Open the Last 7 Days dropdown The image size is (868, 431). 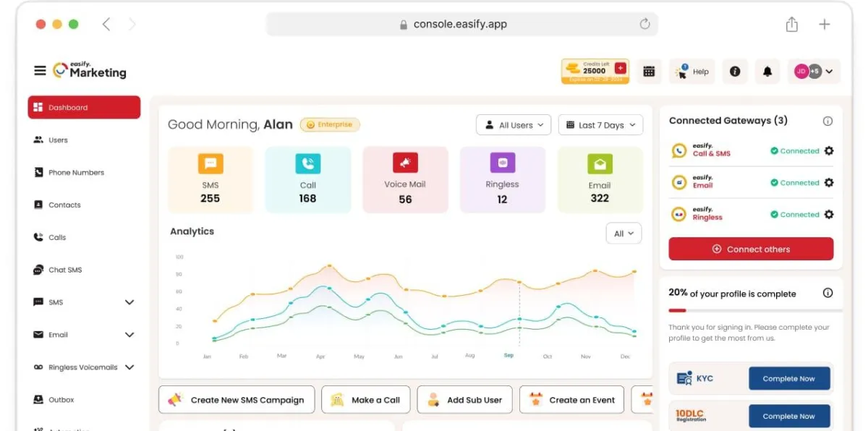click(600, 125)
